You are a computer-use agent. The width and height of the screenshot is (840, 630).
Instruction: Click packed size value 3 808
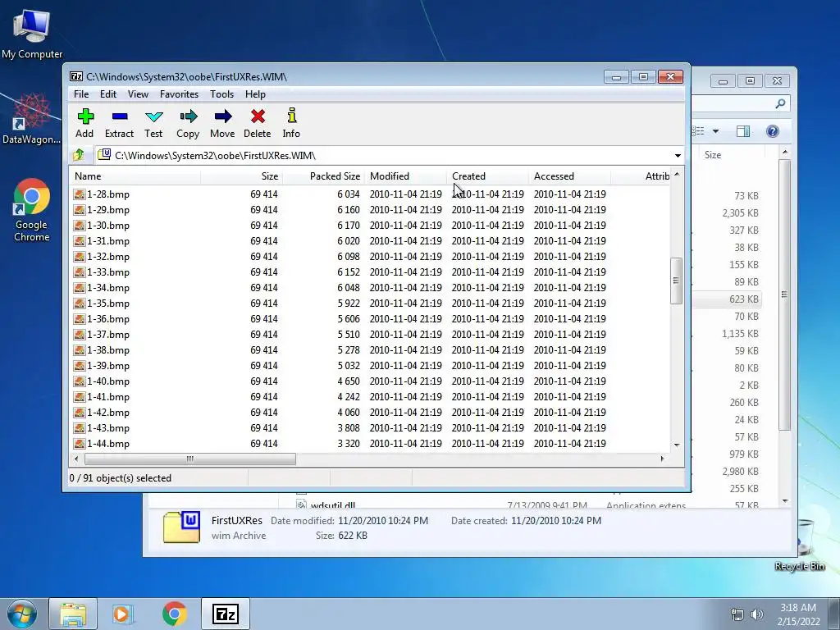pyautogui.click(x=348, y=428)
